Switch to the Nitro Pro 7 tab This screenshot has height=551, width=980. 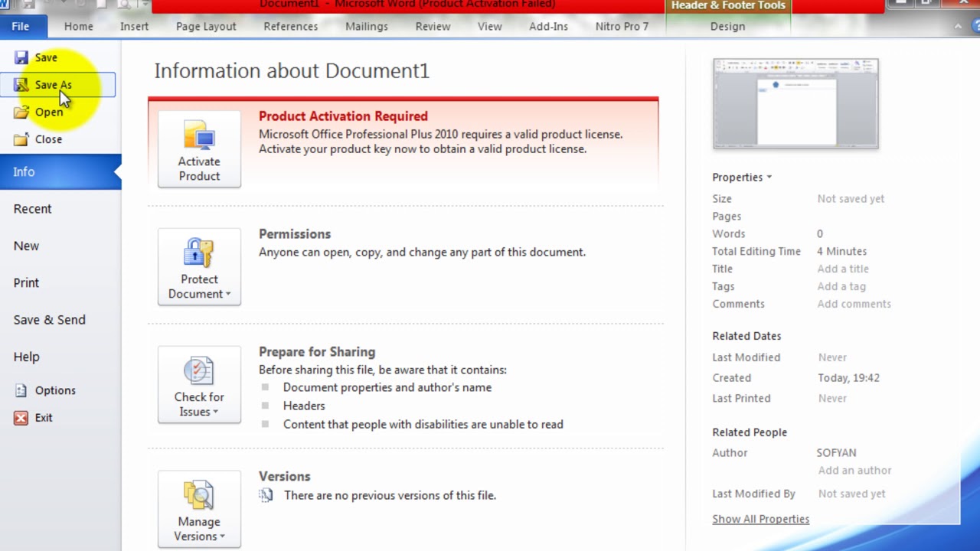[622, 26]
